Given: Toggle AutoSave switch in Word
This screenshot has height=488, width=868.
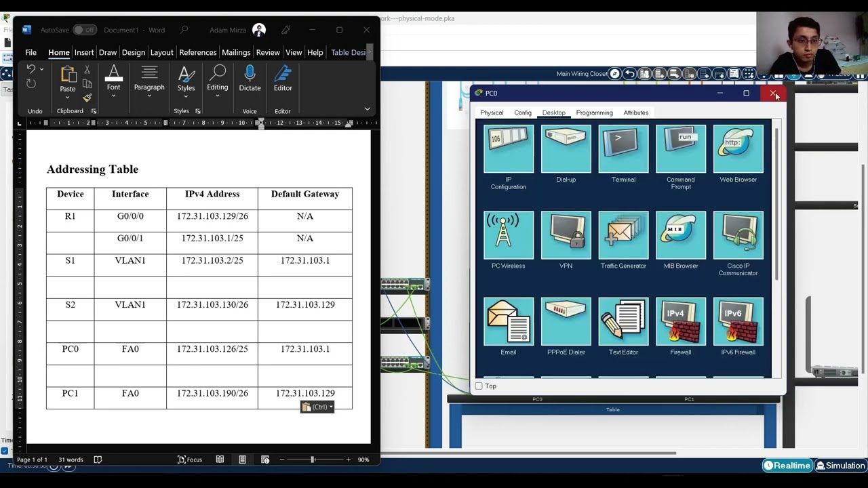Looking at the screenshot, I should [85, 30].
